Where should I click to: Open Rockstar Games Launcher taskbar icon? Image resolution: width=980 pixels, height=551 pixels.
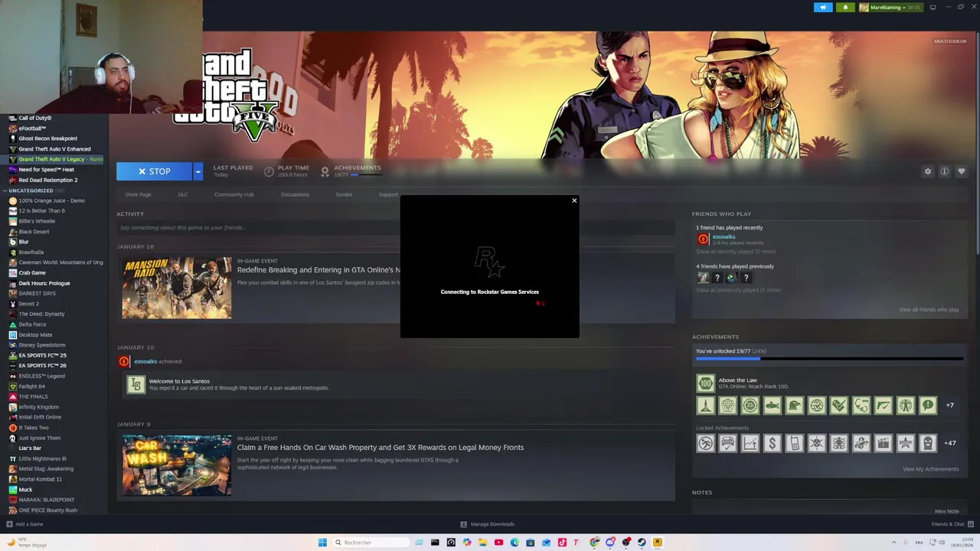tap(657, 543)
